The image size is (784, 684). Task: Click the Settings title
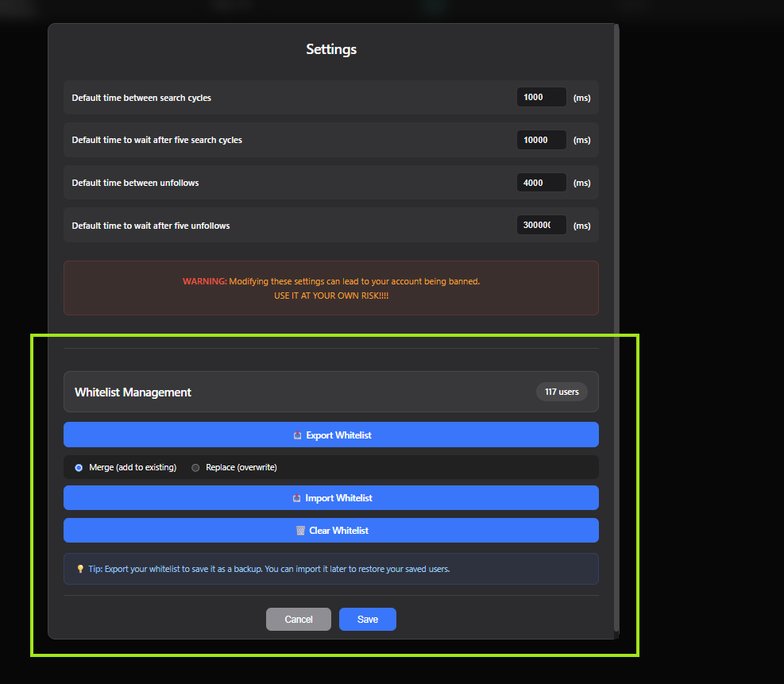(x=331, y=49)
